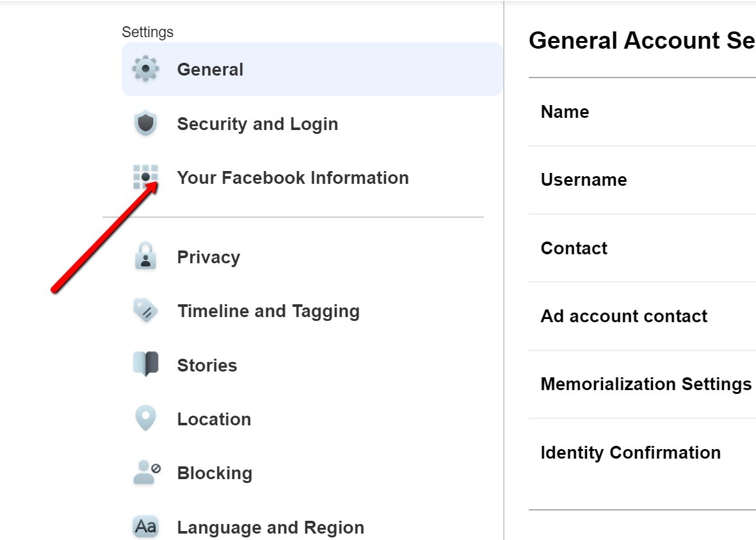Image resolution: width=756 pixels, height=540 pixels.
Task: Click the Stories book icon
Action: pos(145,364)
